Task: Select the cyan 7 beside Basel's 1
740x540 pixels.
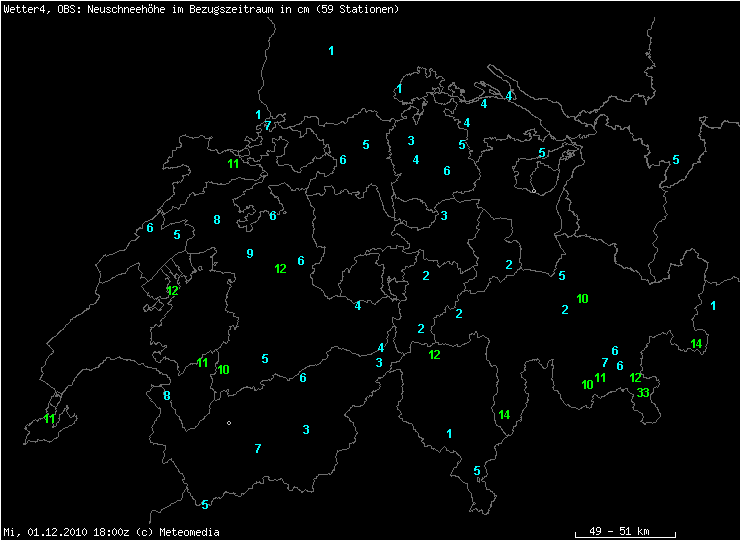Action: tap(267, 127)
